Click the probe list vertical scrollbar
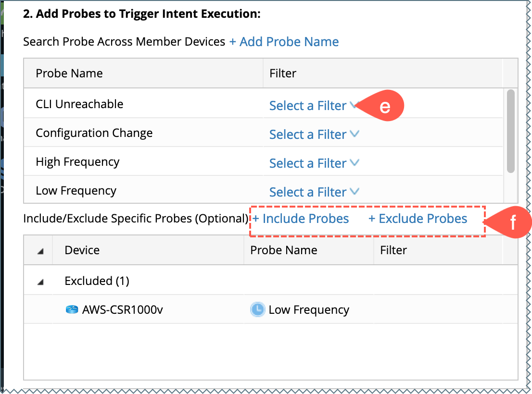532x394 pixels. tap(511, 131)
